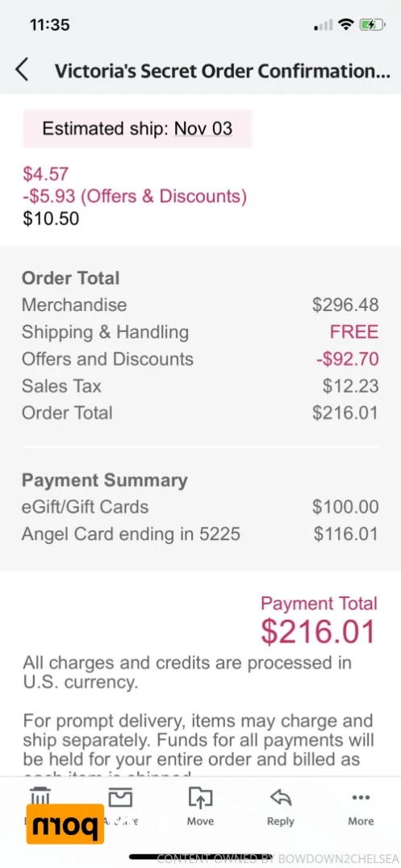Tap the Archive envelope icon
The width and height of the screenshot is (401, 868).
coord(120,797)
